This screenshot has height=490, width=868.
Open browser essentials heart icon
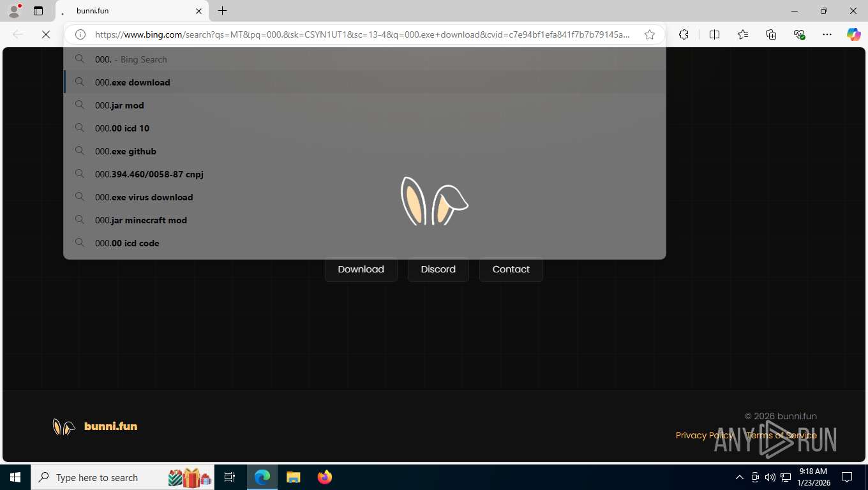tap(799, 34)
